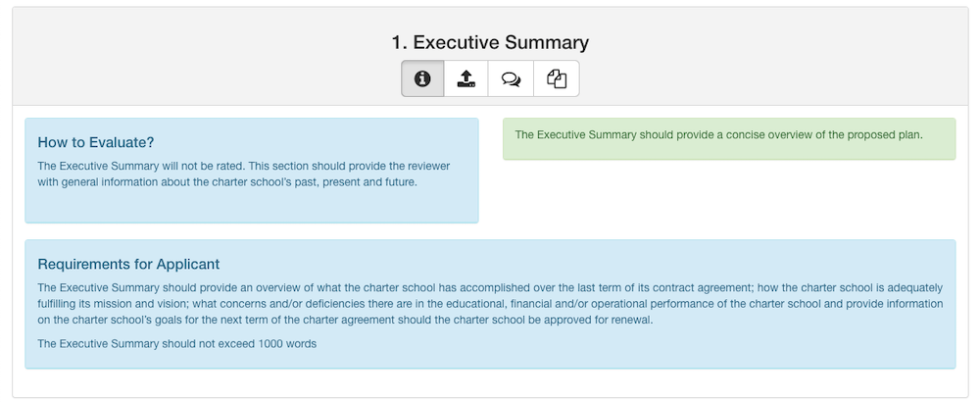980x402 pixels.
Task: Click the "How to Evaluate?" heading
Action: (x=96, y=142)
